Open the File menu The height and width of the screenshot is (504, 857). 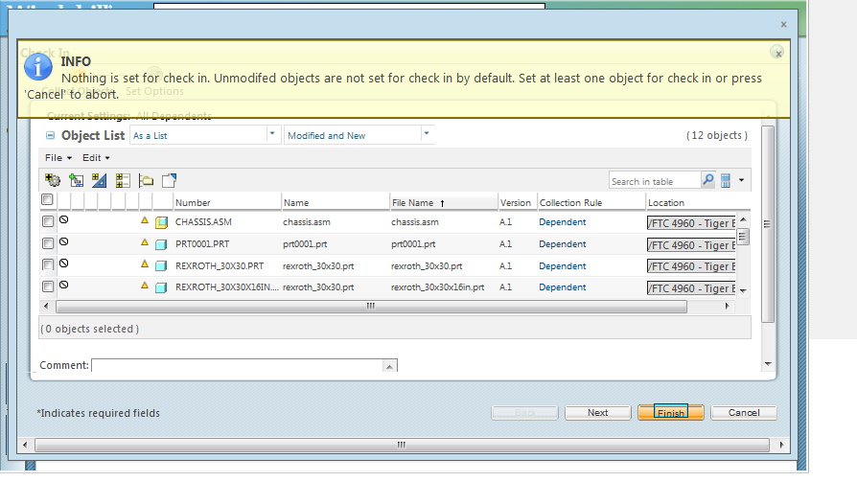tap(58, 158)
